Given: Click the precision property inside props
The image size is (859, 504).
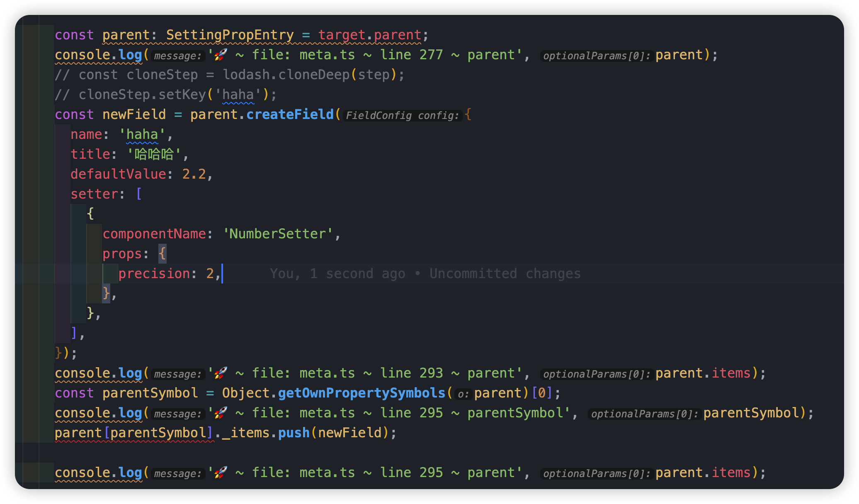Looking at the screenshot, I should click(154, 273).
